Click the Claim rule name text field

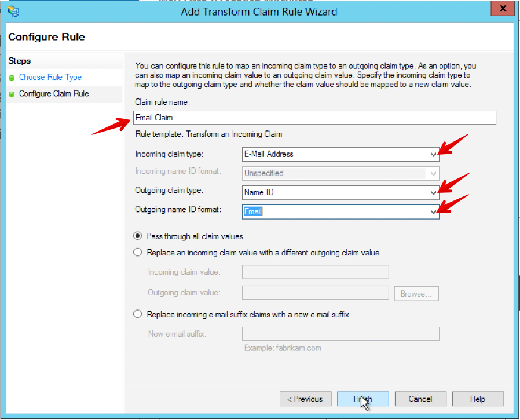coord(314,118)
